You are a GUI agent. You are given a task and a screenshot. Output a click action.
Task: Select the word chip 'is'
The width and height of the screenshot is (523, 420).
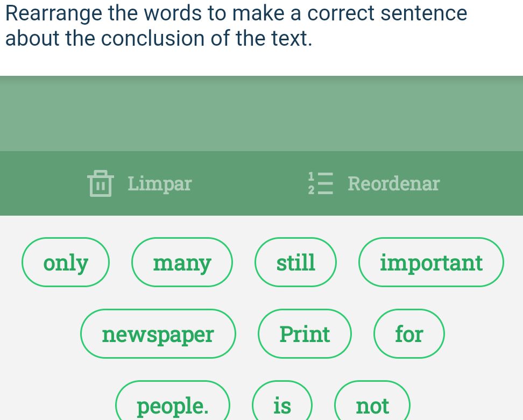pos(282,405)
